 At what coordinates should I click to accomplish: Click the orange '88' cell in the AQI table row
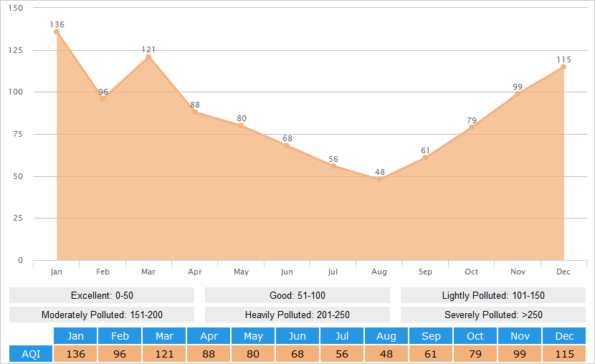pyautogui.click(x=209, y=354)
